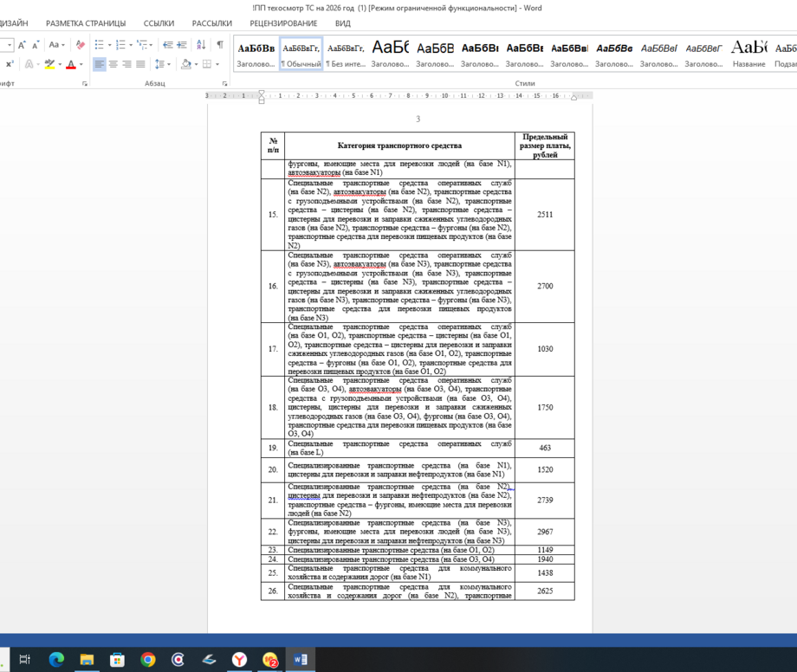Apply the Superscript formatting icon
This screenshot has width=797, height=672.
(10, 64)
